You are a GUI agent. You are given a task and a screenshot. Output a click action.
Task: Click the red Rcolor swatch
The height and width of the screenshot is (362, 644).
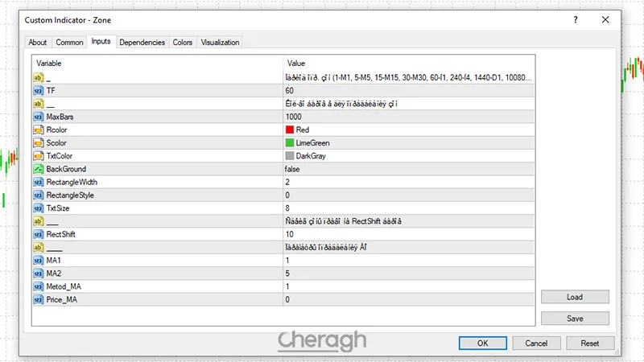(x=289, y=130)
